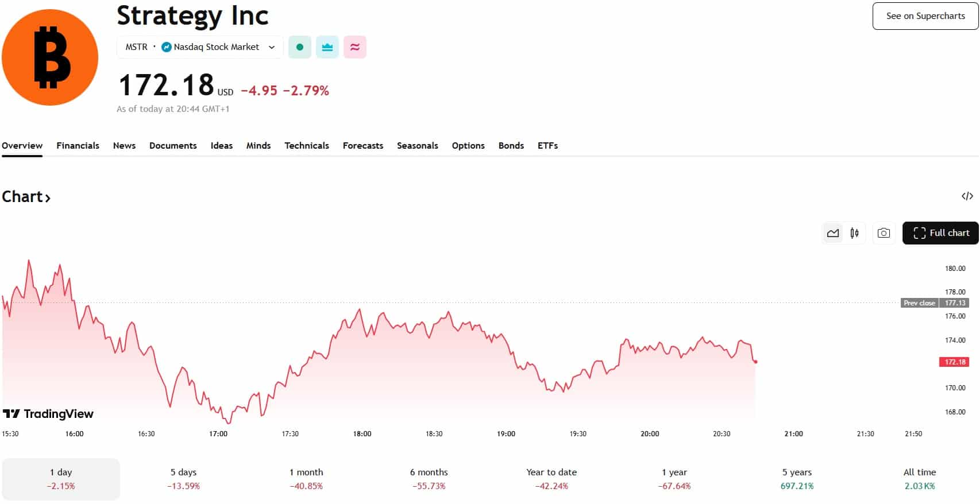Click the TradingView logo on chart

point(48,414)
